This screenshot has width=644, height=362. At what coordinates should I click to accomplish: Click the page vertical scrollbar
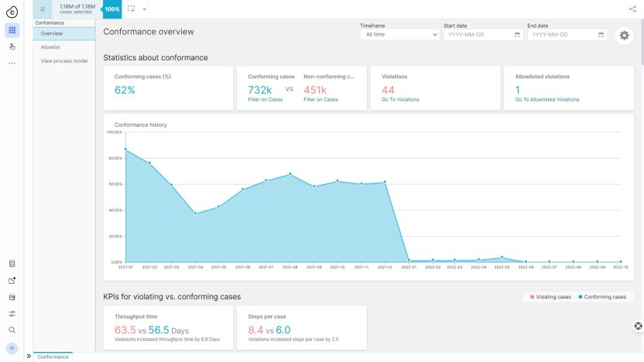point(641,155)
